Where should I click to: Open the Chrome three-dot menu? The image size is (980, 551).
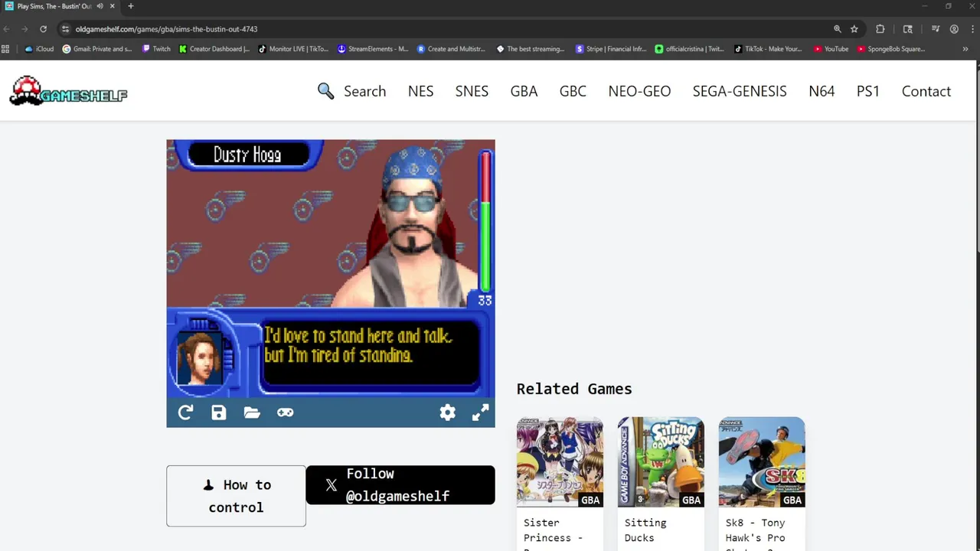click(971, 29)
